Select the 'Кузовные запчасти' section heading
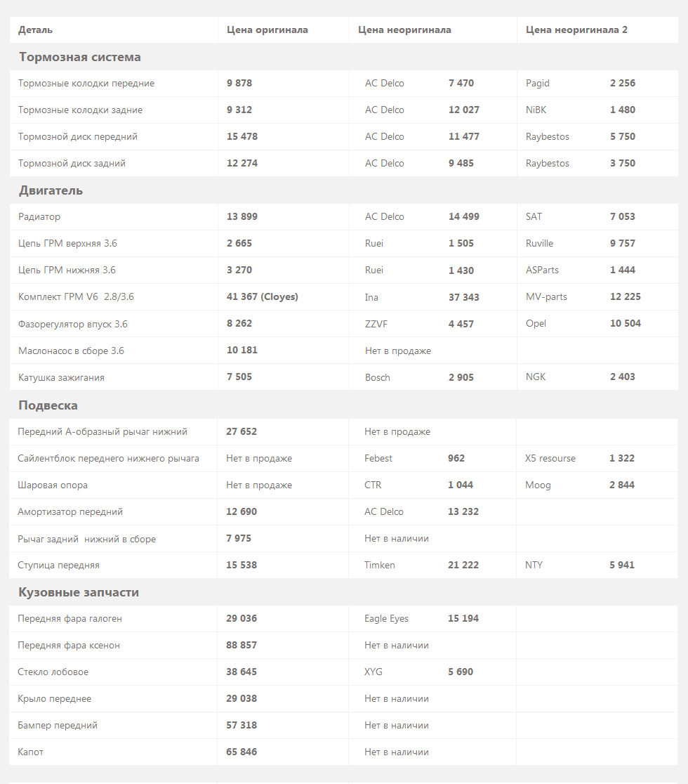Screen dimensions: 688x784 [x=79, y=592]
